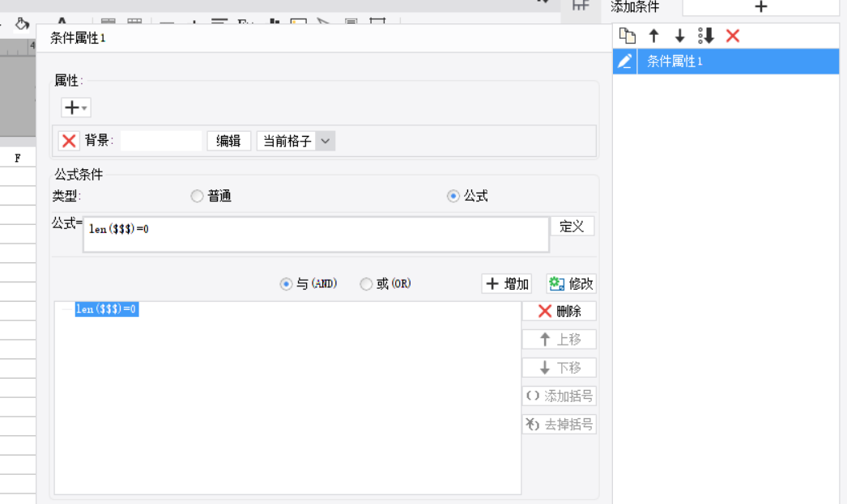Click the 增加 button
Screen dimensions: 847x504
(507, 284)
